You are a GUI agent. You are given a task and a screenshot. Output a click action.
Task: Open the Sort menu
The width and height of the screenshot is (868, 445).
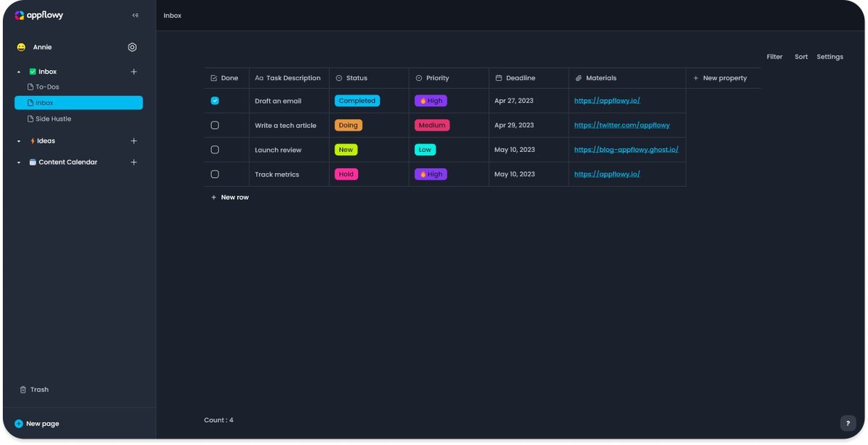[x=801, y=56]
